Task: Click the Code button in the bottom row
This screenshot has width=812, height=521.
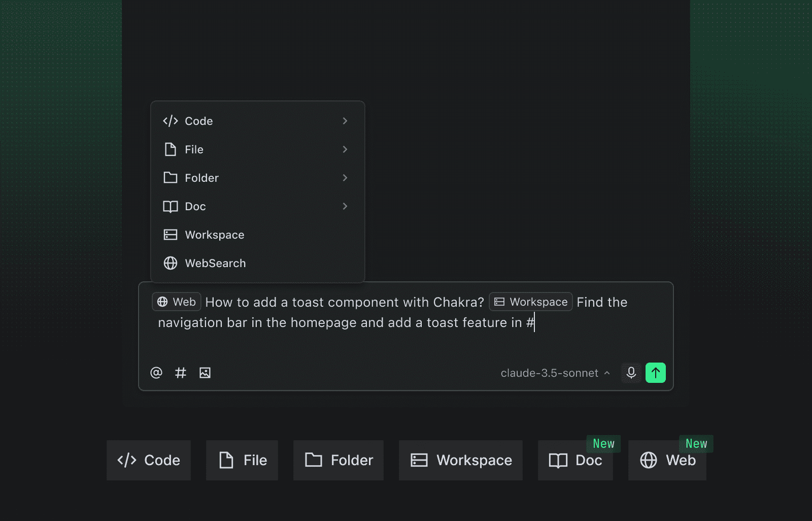Action: coord(149,460)
